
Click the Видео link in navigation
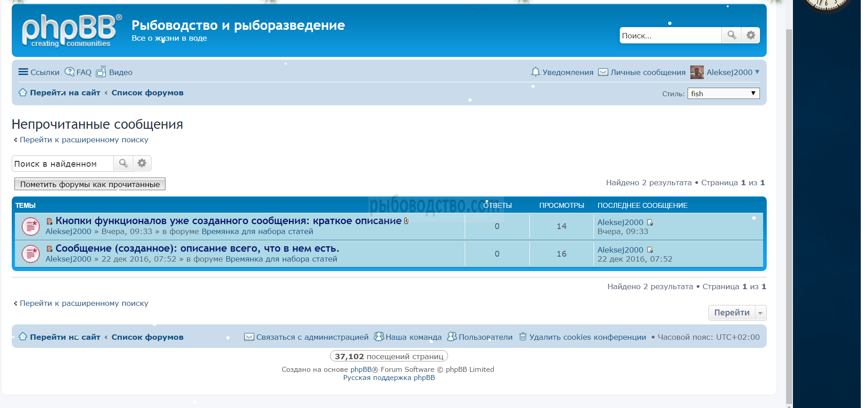click(115, 72)
